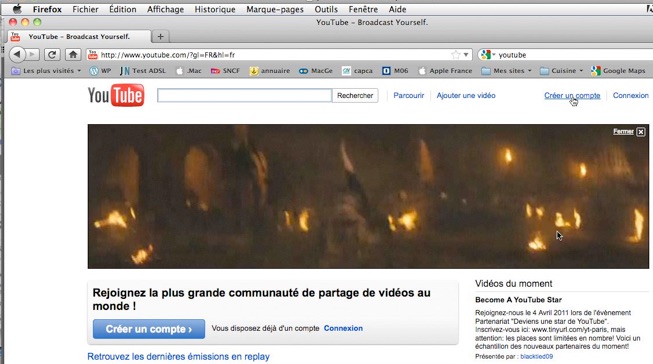The width and height of the screenshot is (653, 364).
Task: Click the Become A YouTube Star title
Action: [x=518, y=300]
